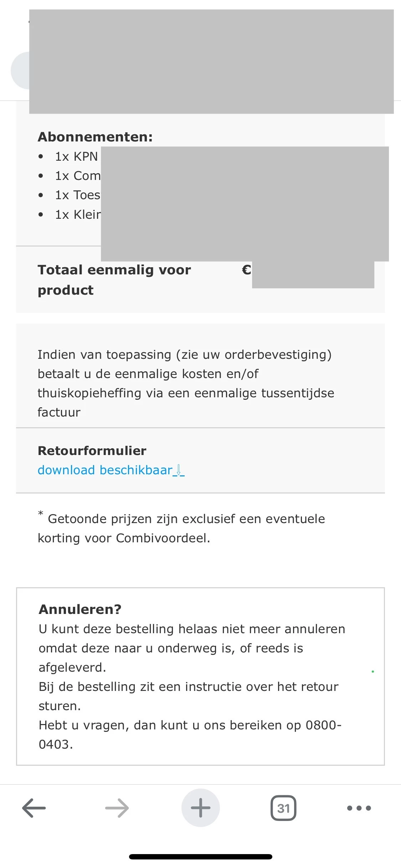Tap the 'Indien van toepassing' paragraph
The image size is (401, 868).
(x=185, y=383)
